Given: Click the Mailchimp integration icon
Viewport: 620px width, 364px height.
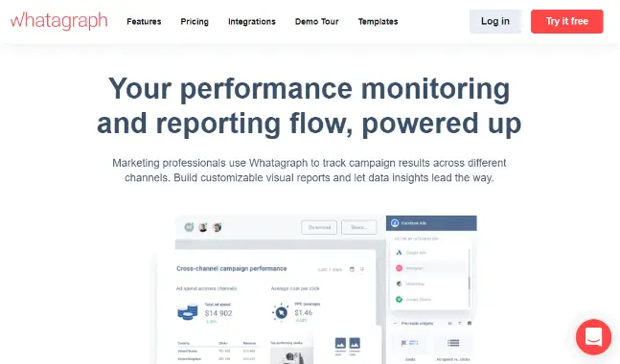Looking at the screenshot, I should coord(399,284).
